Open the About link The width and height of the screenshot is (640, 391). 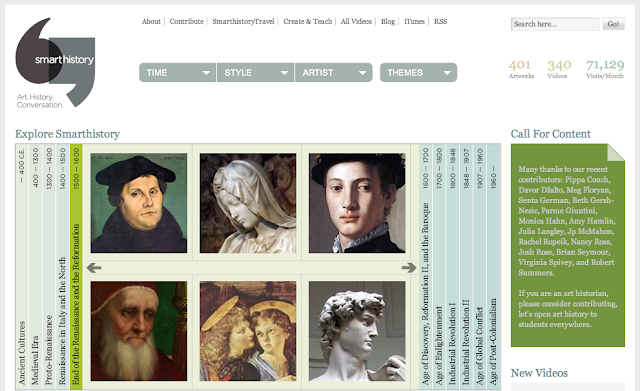(x=151, y=21)
